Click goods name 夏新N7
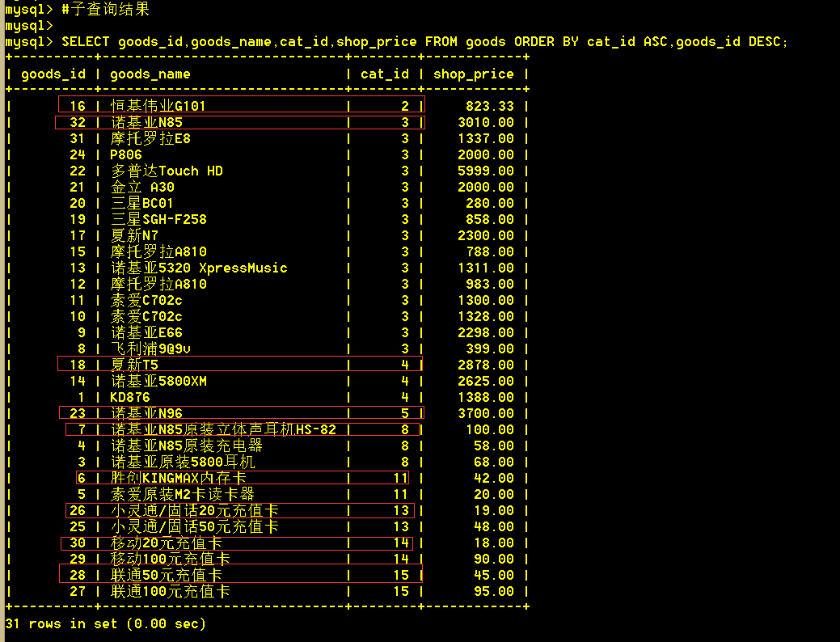The height and width of the screenshot is (642, 840). [x=134, y=235]
